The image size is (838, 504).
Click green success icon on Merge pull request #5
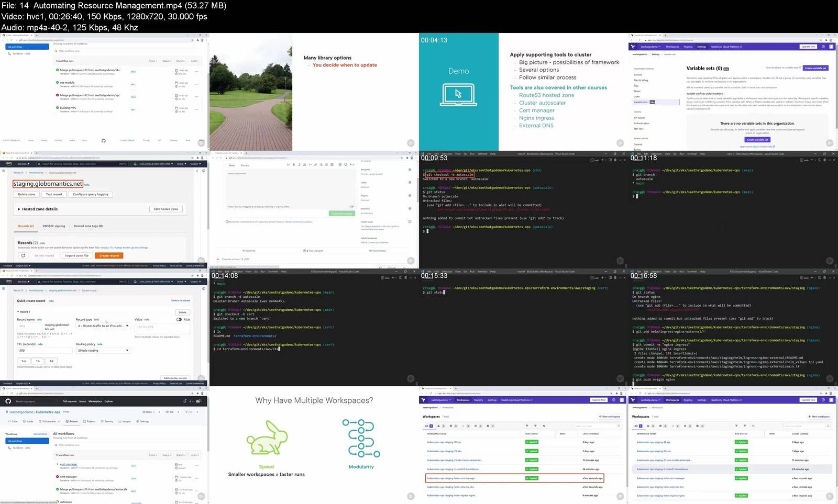(x=58, y=489)
